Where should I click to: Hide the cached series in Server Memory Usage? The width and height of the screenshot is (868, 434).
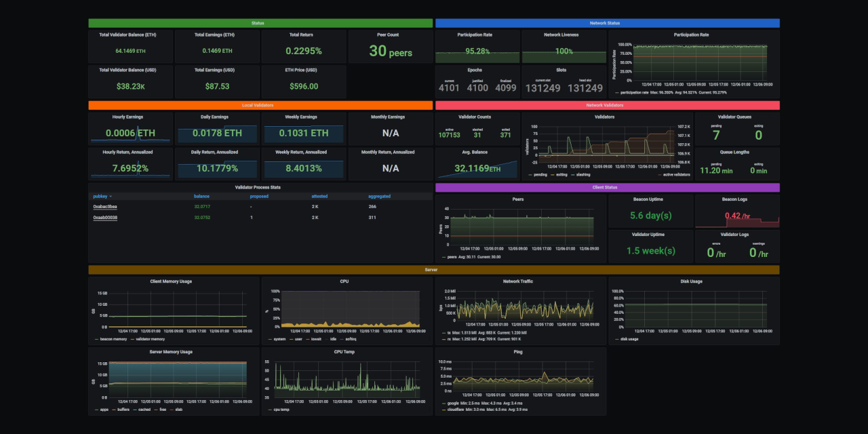pyautogui.click(x=142, y=409)
